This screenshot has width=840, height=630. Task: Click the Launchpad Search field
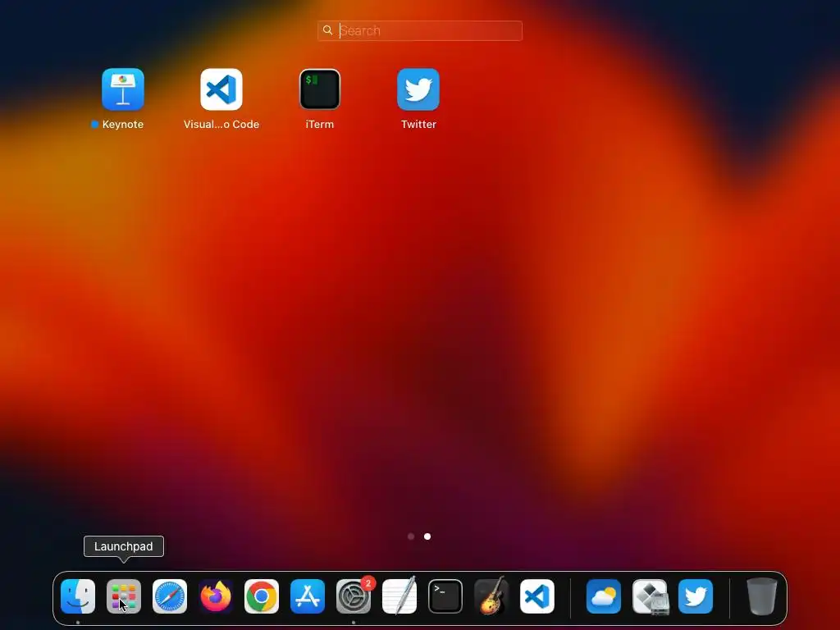(x=419, y=30)
